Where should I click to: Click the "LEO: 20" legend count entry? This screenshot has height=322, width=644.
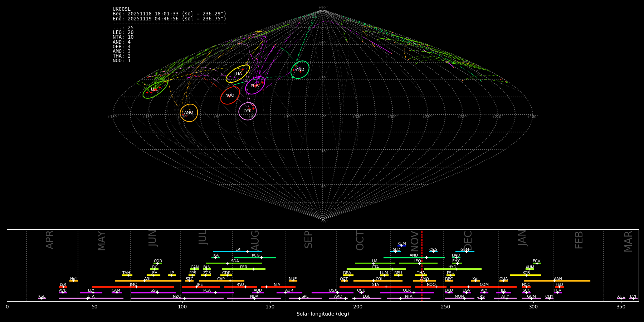(x=123, y=33)
